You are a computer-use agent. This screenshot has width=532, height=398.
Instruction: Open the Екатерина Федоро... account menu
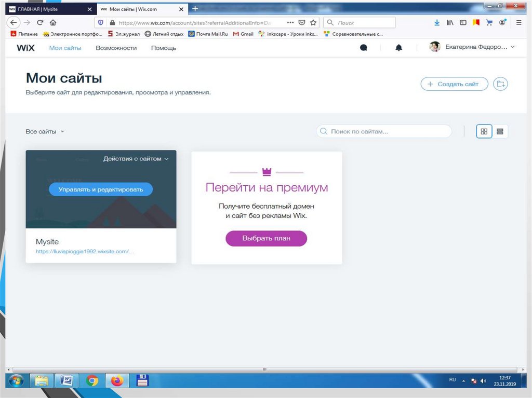(x=472, y=47)
